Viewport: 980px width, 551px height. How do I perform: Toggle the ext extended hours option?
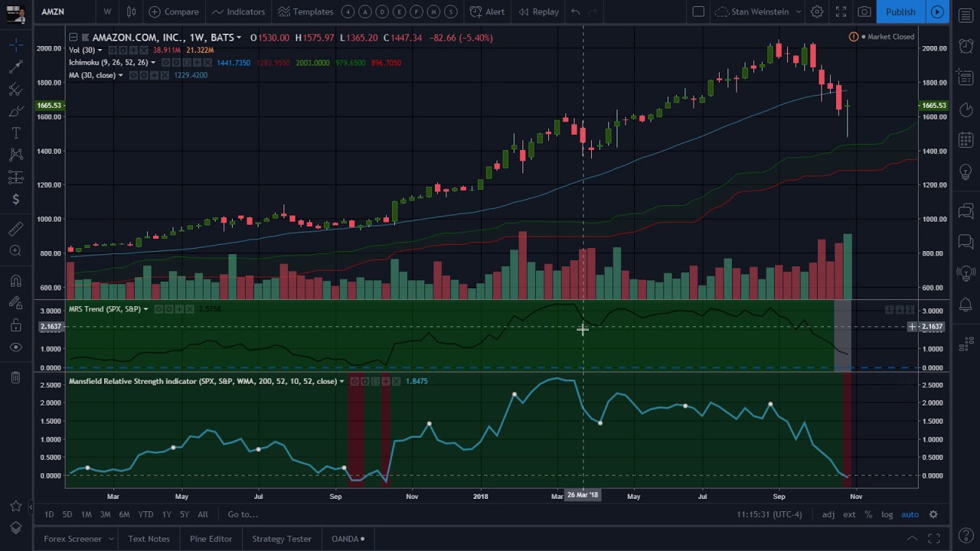point(849,514)
